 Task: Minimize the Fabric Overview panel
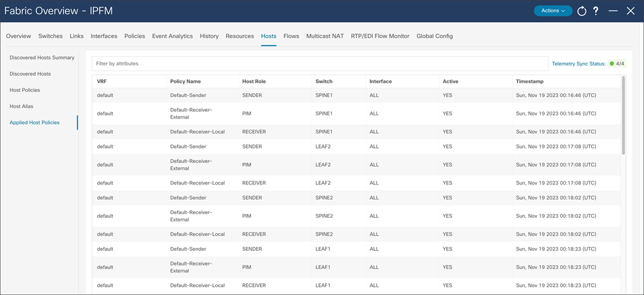613,11
